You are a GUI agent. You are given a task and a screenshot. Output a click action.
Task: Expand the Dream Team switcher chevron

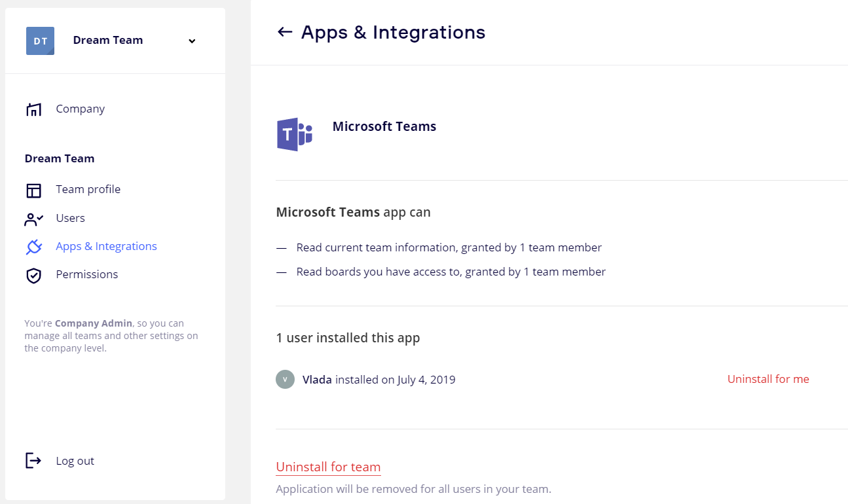point(192,41)
